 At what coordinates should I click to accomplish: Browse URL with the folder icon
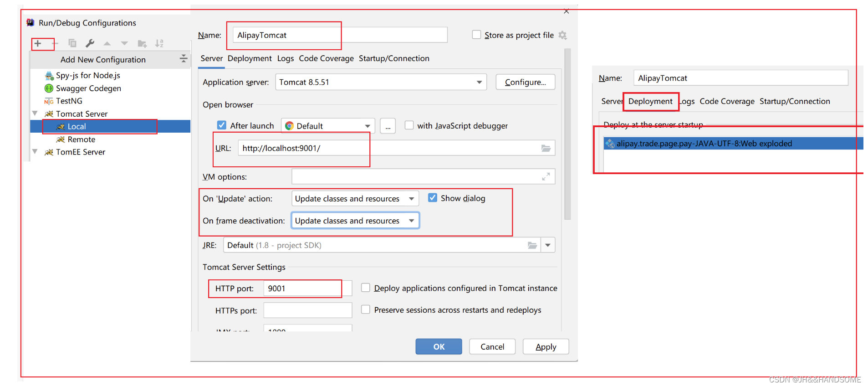[x=546, y=148]
